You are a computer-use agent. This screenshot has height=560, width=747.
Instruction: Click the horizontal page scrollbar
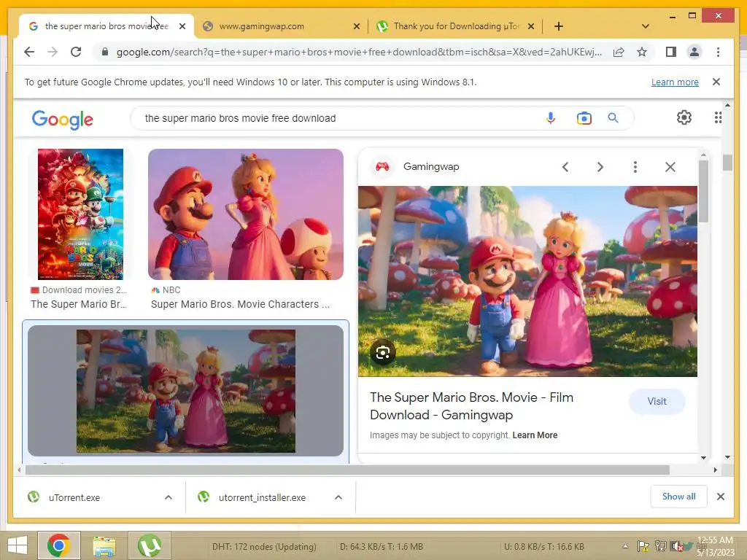(x=347, y=470)
